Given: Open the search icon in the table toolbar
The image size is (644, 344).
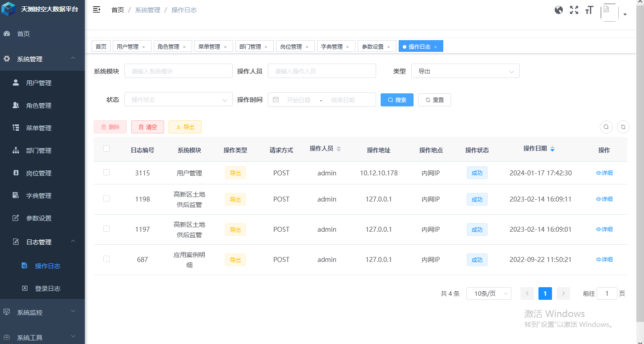Looking at the screenshot, I should [606, 127].
